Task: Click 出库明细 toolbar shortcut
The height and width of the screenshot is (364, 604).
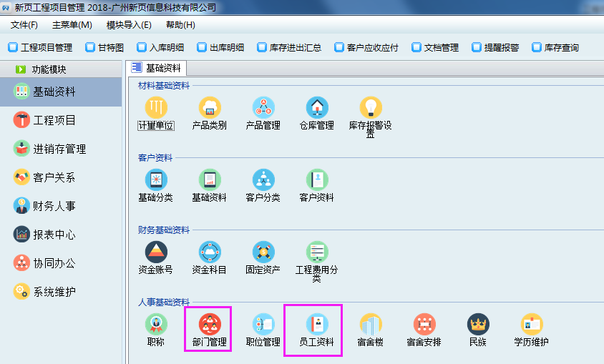Action: tap(220, 47)
